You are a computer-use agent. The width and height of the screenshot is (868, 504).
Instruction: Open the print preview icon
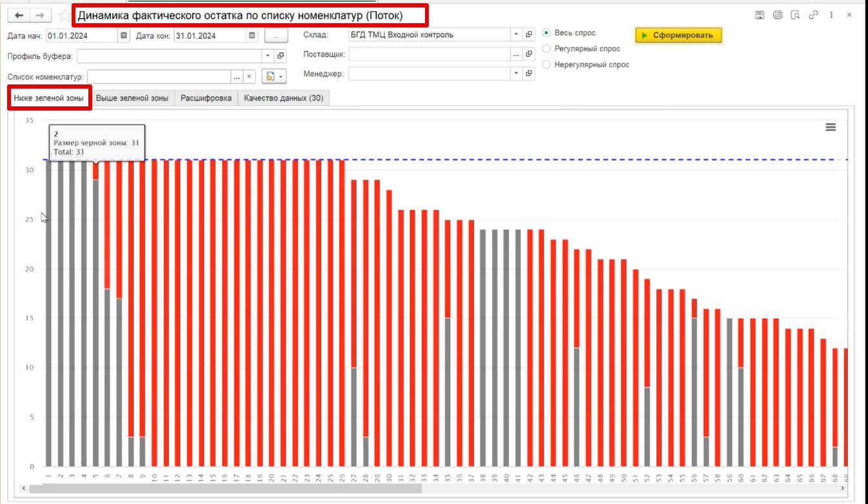coord(795,15)
